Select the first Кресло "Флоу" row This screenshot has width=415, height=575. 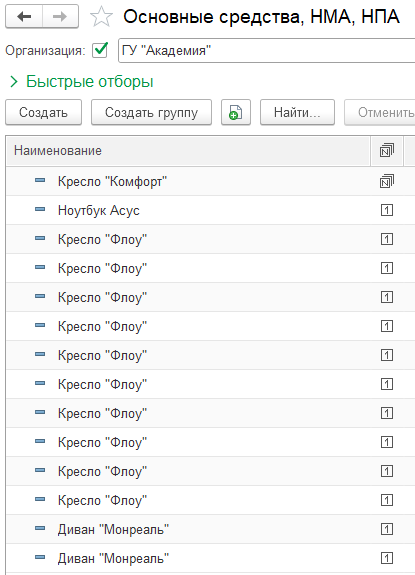pos(210,239)
